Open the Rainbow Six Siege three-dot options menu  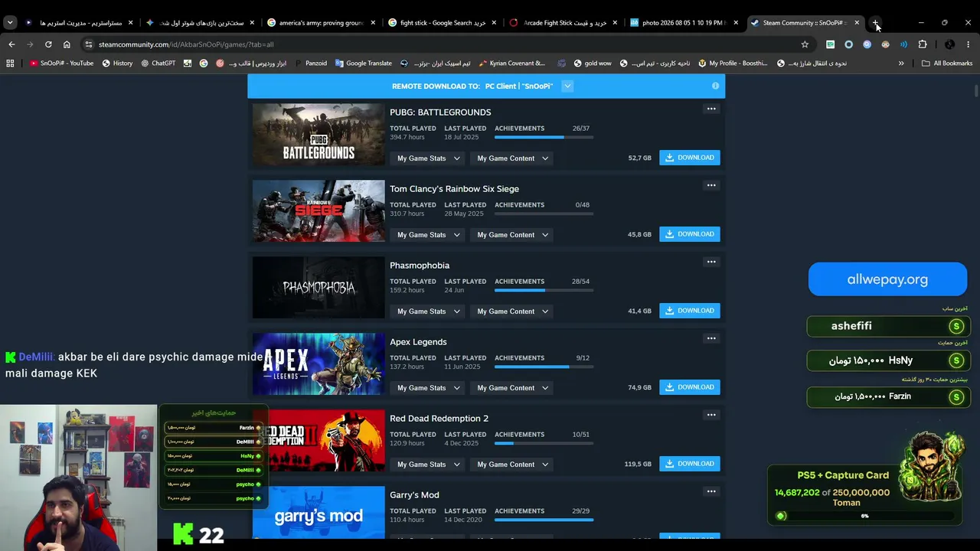(x=711, y=185)
